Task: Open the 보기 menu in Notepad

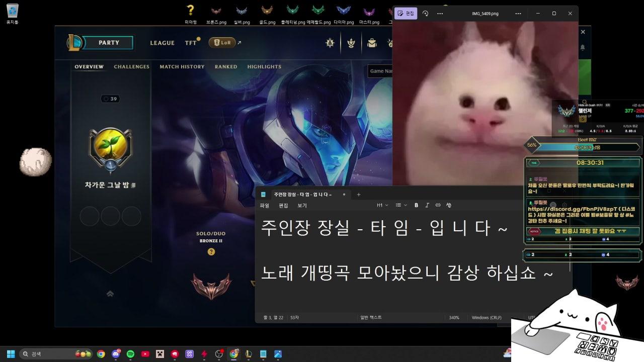Action: (302, 205)
